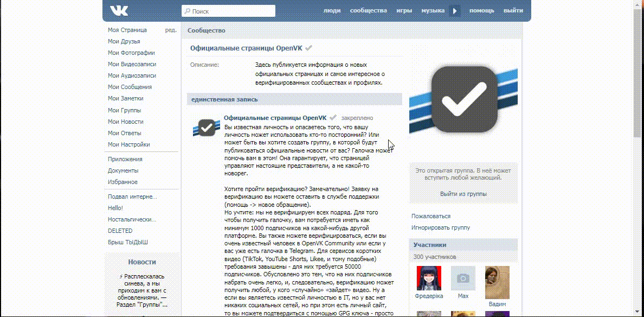Click the Сообщество page header
644x317 pixels.
point(206,30)
